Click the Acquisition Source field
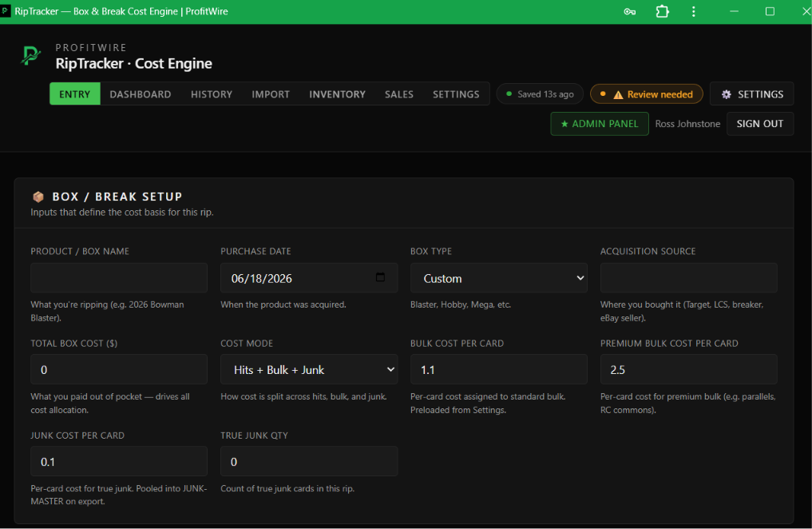This screenshot has height=529, width=812. point(688,278)
